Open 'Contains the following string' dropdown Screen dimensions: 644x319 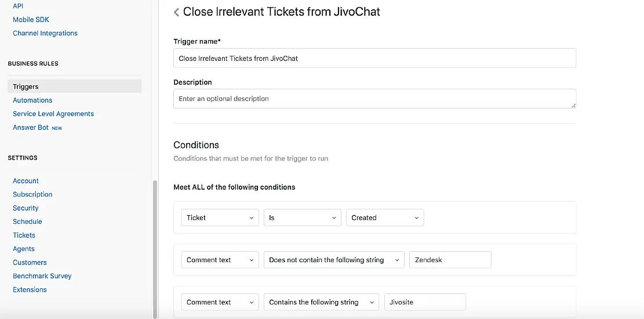[x=321, y=302]
